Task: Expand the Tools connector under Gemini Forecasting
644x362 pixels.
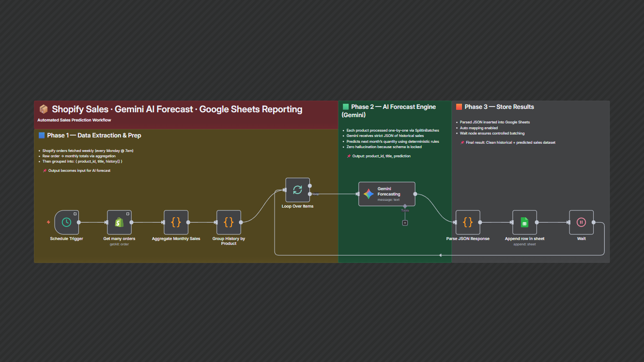Action: (x=405, y=206)
